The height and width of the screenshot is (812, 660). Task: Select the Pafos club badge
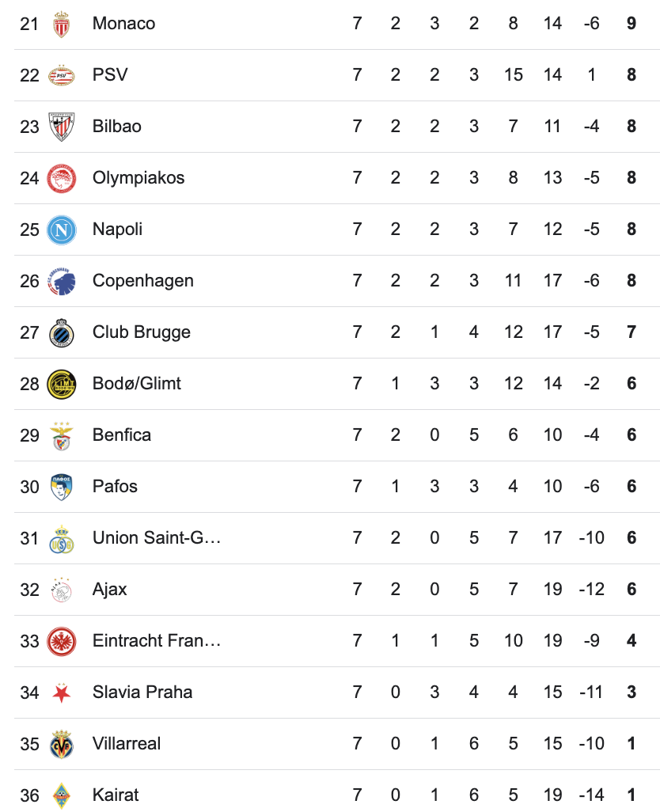[x=61, y=487]
